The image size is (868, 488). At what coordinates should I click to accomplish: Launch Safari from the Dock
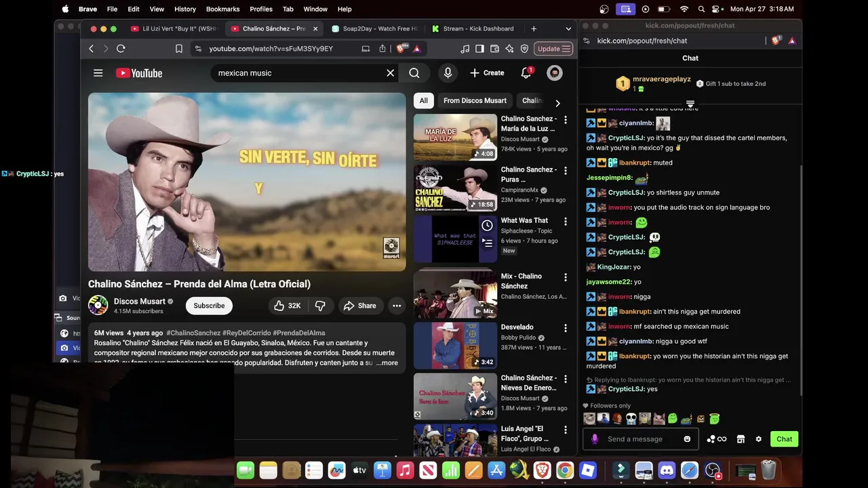[689, 470]
